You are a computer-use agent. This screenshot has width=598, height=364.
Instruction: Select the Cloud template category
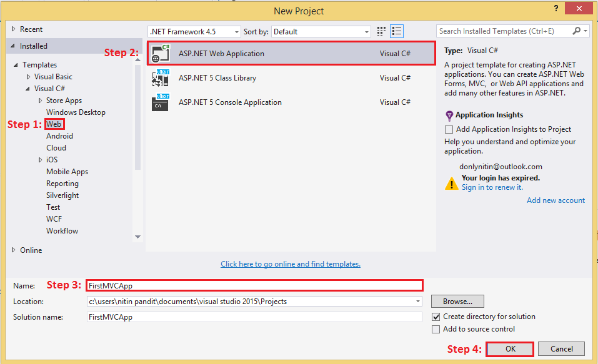tap(56, 147)
